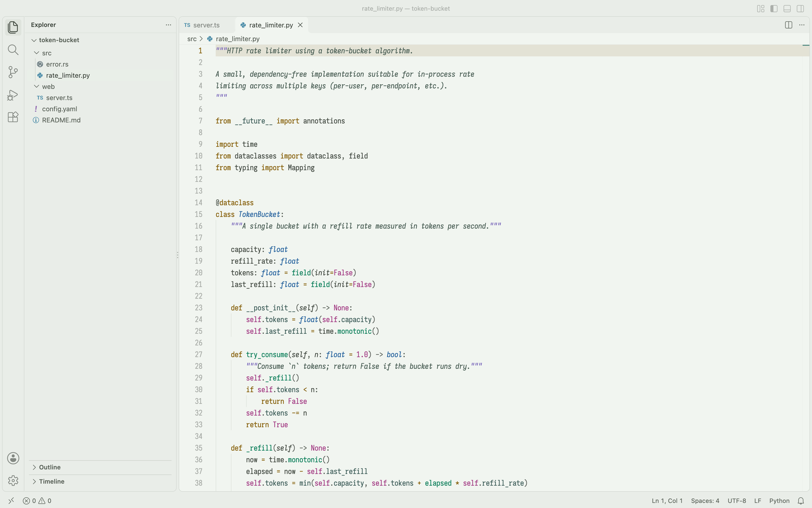Click the Customize Layout icon

761,9
